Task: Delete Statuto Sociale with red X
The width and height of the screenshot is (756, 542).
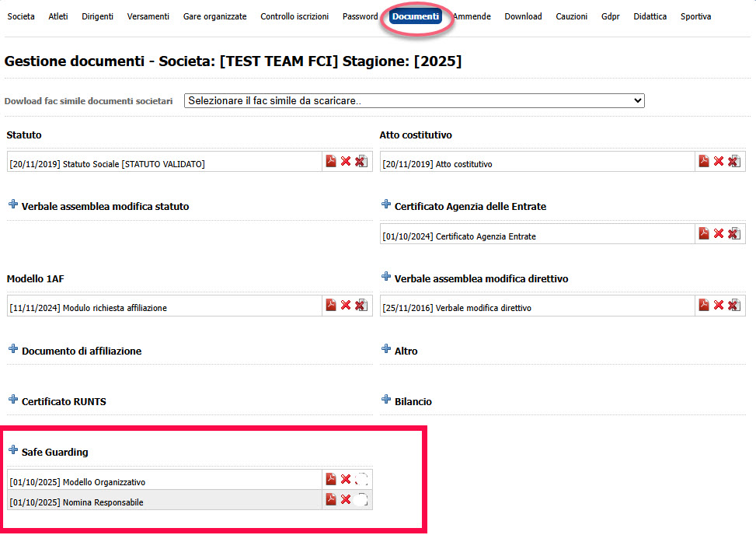Action: pyautogui.click(x=346, y=161)
